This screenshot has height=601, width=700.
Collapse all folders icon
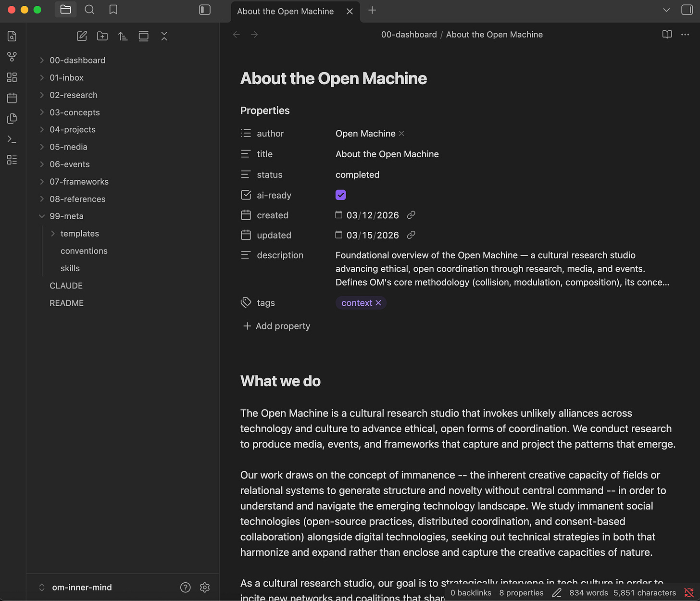[164, 36]
